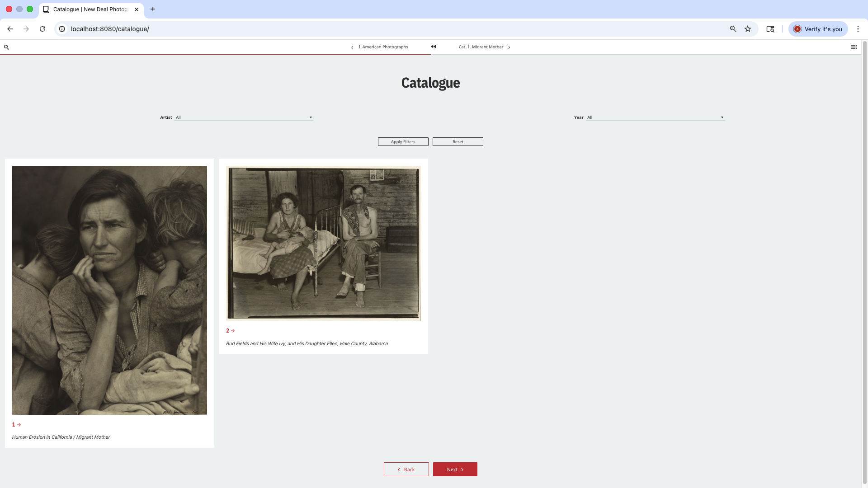The width and height of the screenshot is (868, 488).
Task: Click the double-left rewind home icon
Action: [433, 47]
